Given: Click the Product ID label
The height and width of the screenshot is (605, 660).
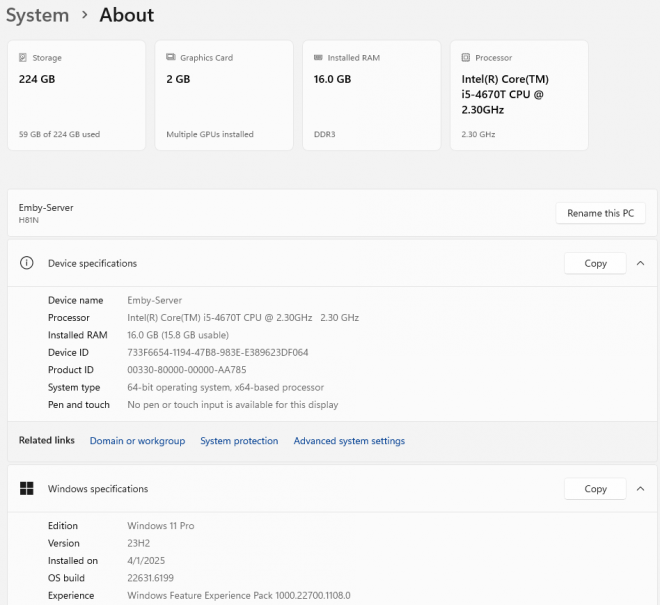Looking at the screenshot, I should [x=71, y=370].
